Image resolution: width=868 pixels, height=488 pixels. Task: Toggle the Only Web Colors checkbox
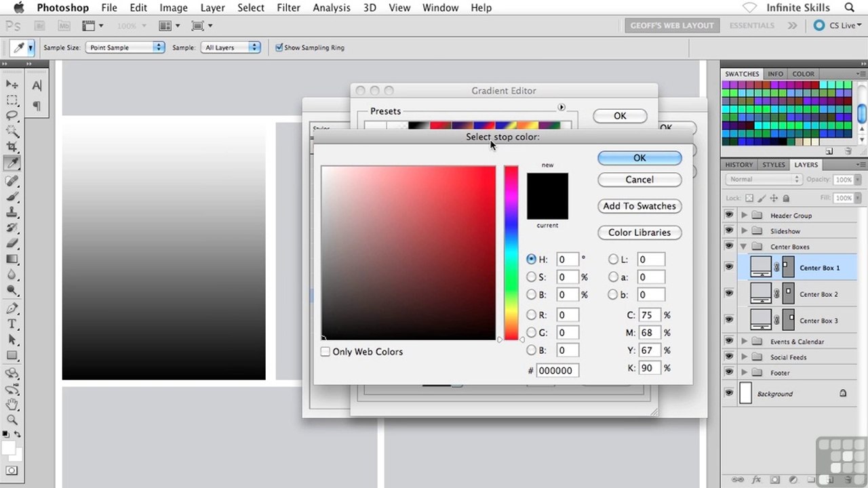pyautogui.click(x=325, y=352)
